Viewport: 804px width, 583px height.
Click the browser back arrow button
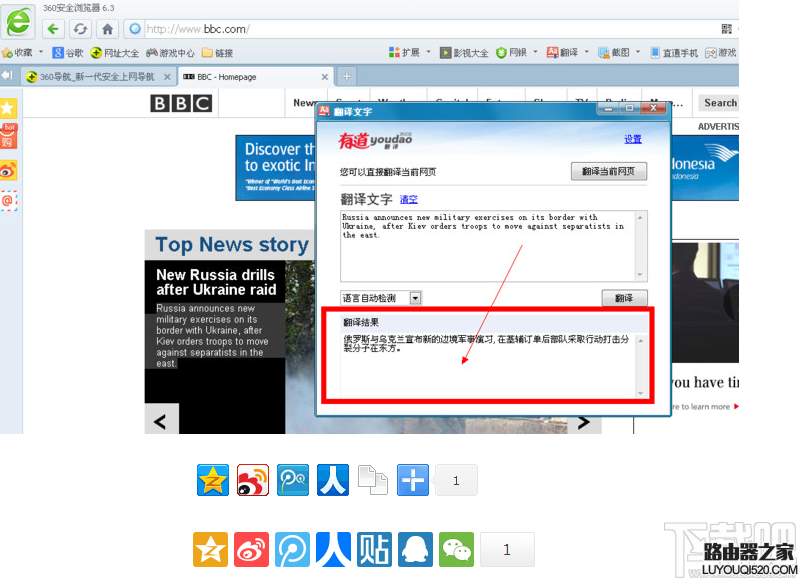(x=53, y=29)
